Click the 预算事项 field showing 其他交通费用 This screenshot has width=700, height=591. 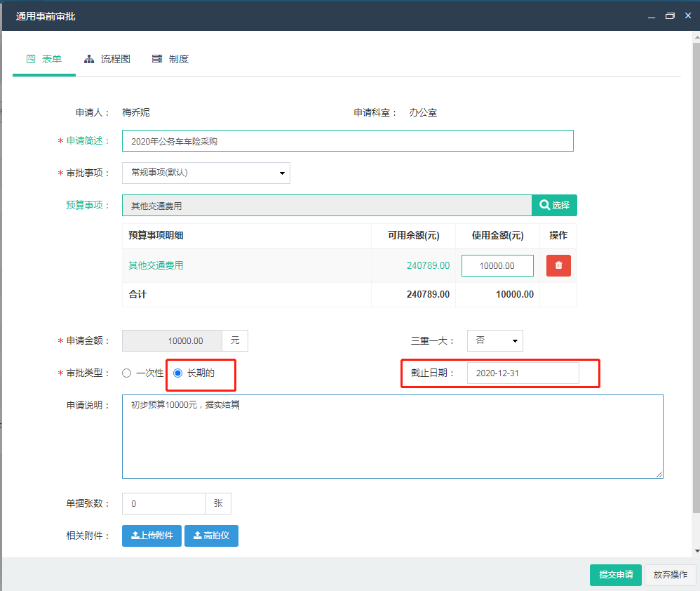point(327,206)
